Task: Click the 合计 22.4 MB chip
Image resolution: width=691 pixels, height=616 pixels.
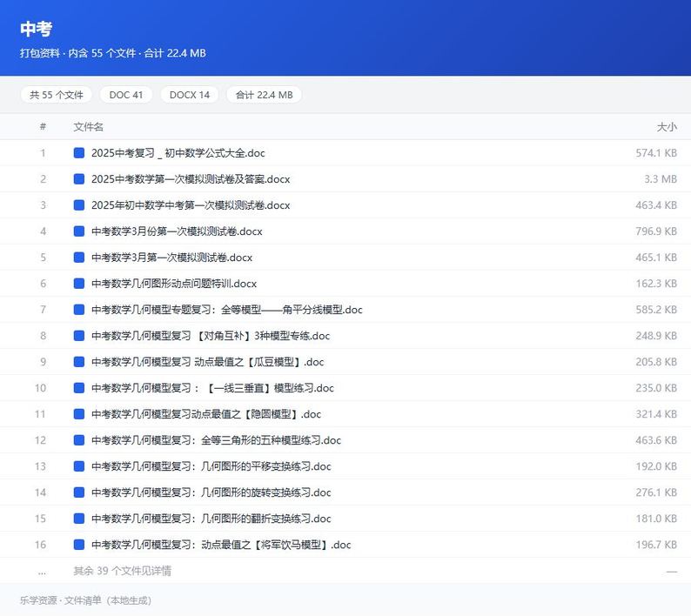Action: (264, 95)
